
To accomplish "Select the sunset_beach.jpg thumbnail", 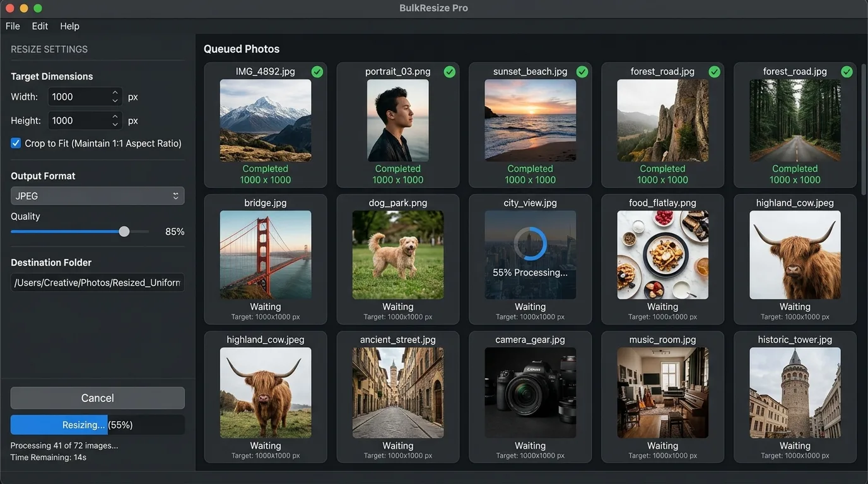I will [x=530, y=120].
